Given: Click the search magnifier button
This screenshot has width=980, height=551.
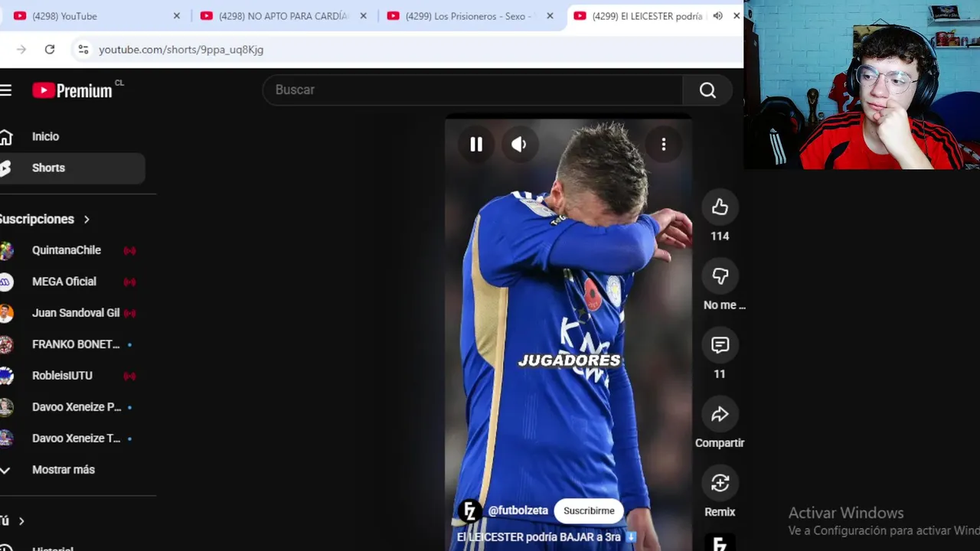Looking at the screenshot, I should tap(707, 90).
